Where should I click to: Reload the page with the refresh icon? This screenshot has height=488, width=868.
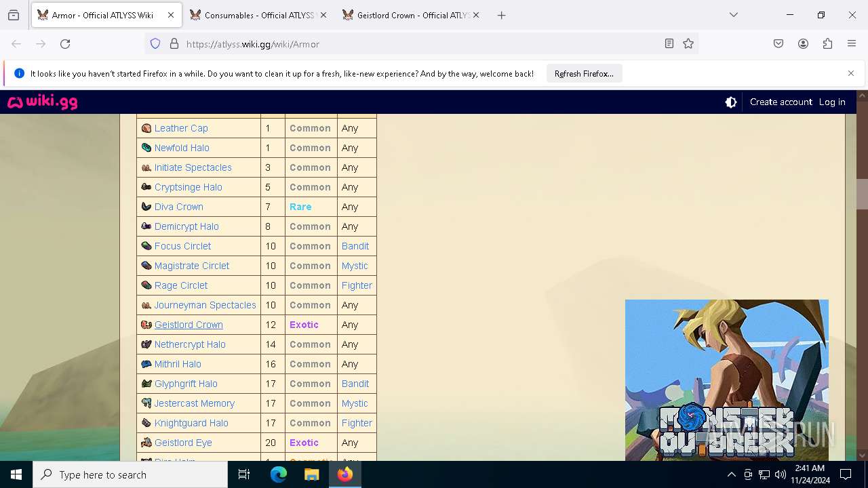65,44
